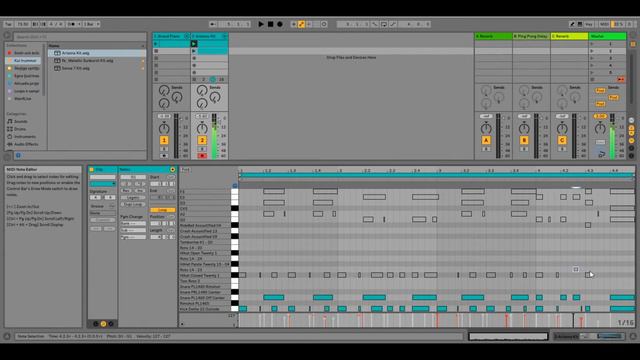Arm the Grand Piano track
The width and height of the screenshot is (640, 360).
(x=164, y=156)
